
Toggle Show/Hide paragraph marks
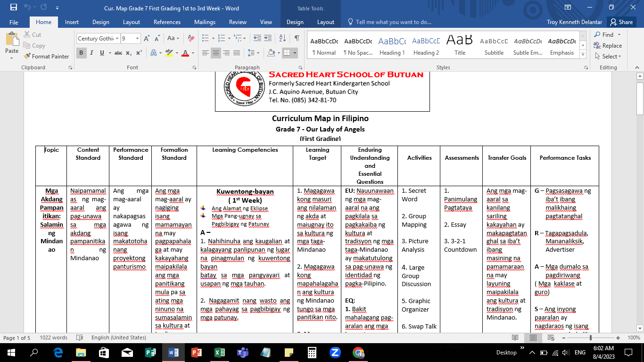pos(297,39)
